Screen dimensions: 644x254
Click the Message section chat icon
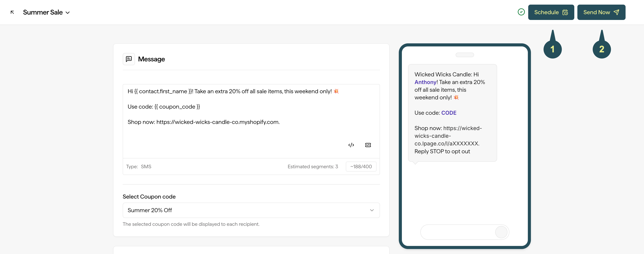(x=129, y=59)
